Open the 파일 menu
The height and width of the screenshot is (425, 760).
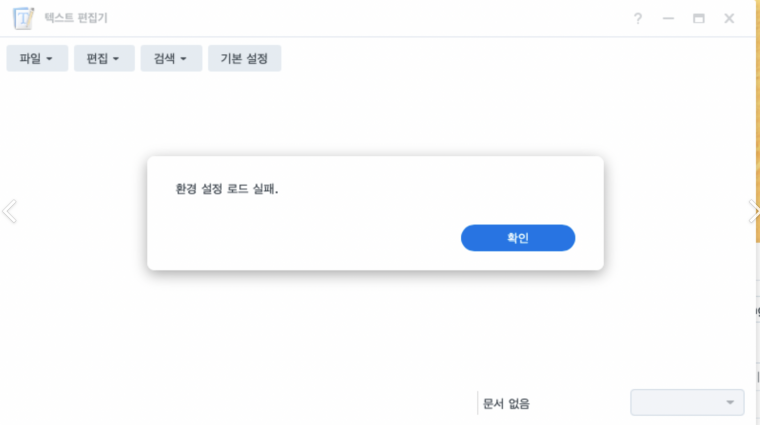coord(37,58)
